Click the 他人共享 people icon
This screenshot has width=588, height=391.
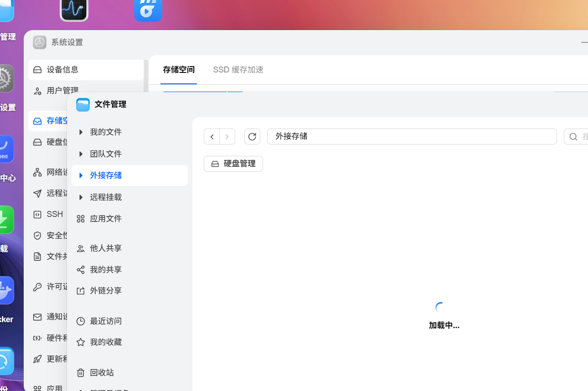(x=81, y=248)
